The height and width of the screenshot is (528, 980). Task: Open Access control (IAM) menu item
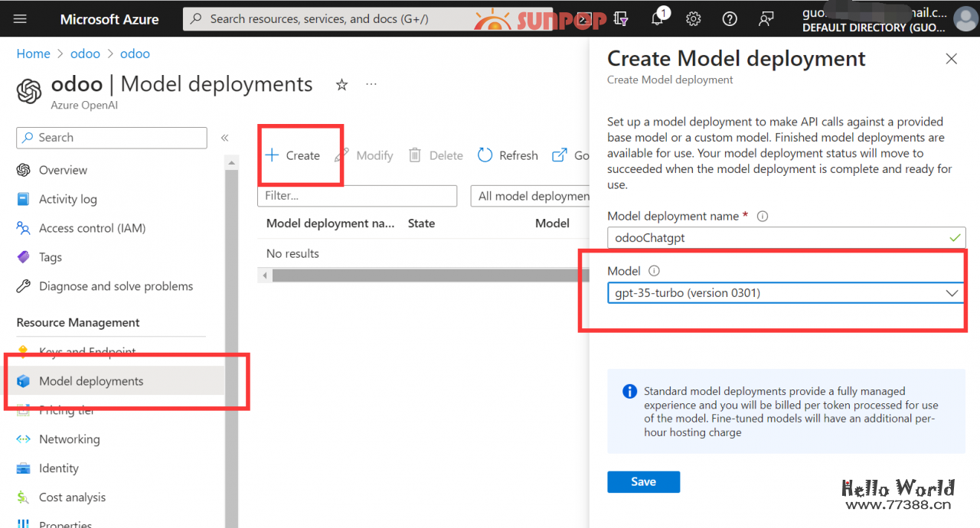click(92, 228)
